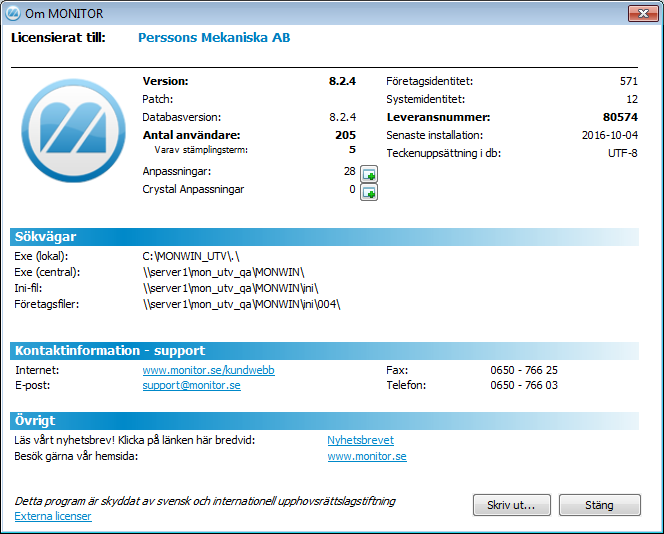Click the Om MONITOR window title
This screenshot has width=664, height=534.
(x=64, y=14)
